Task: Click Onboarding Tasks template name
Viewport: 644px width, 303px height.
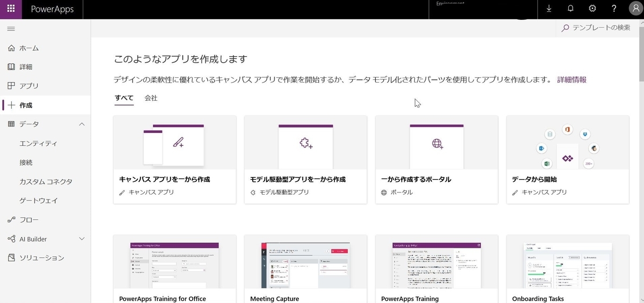Action: pyautogui.click(x=538, y=299)
